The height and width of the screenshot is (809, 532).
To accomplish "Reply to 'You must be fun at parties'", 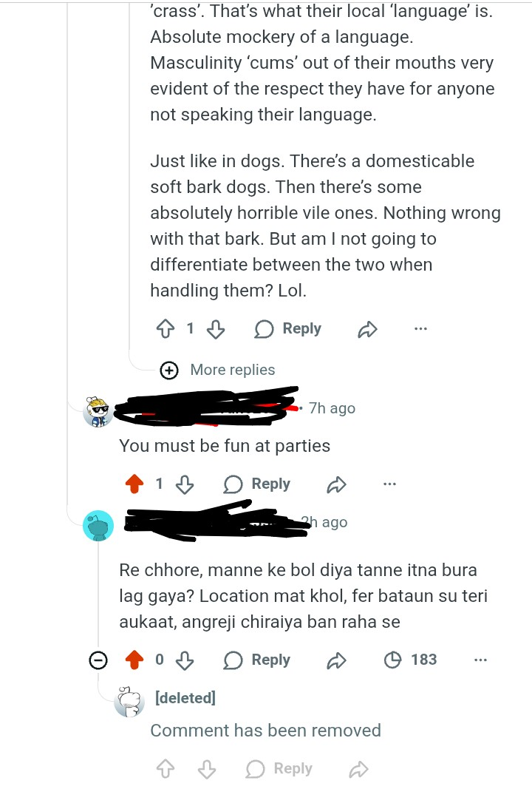I will pos(257,484).
